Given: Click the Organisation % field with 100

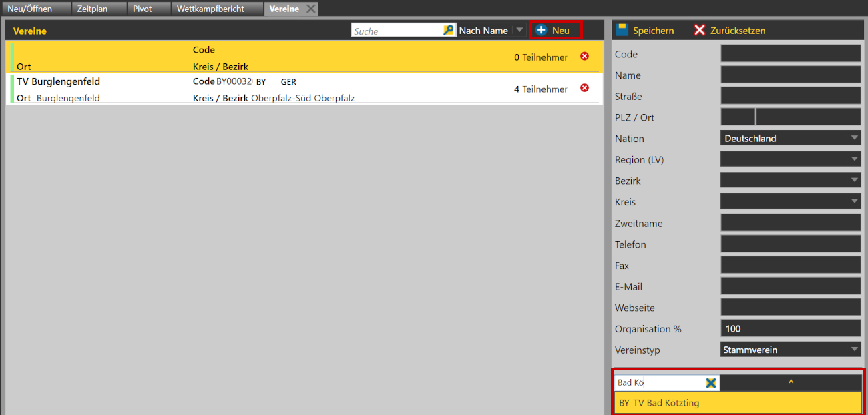Looking at the screenshot, I should [791, 328].
